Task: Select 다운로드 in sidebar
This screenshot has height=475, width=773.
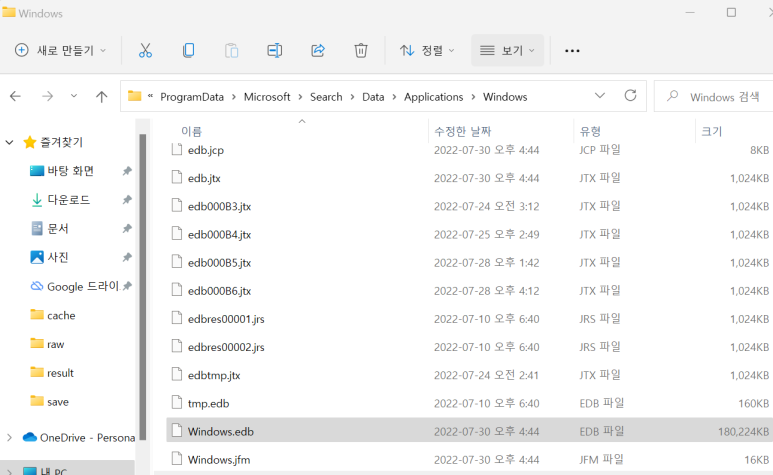Action: pyautogui.click(x=69, y=200)
